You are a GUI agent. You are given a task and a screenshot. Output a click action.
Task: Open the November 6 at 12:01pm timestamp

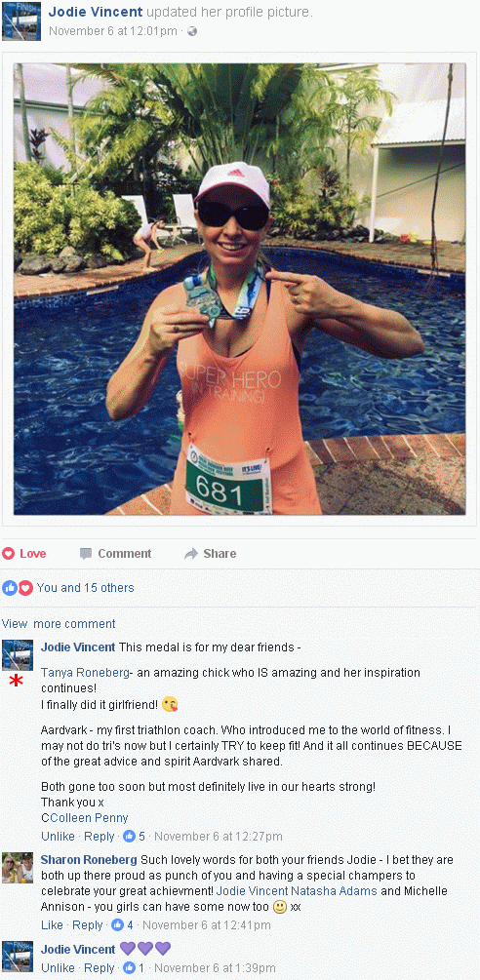pos(112,31)
